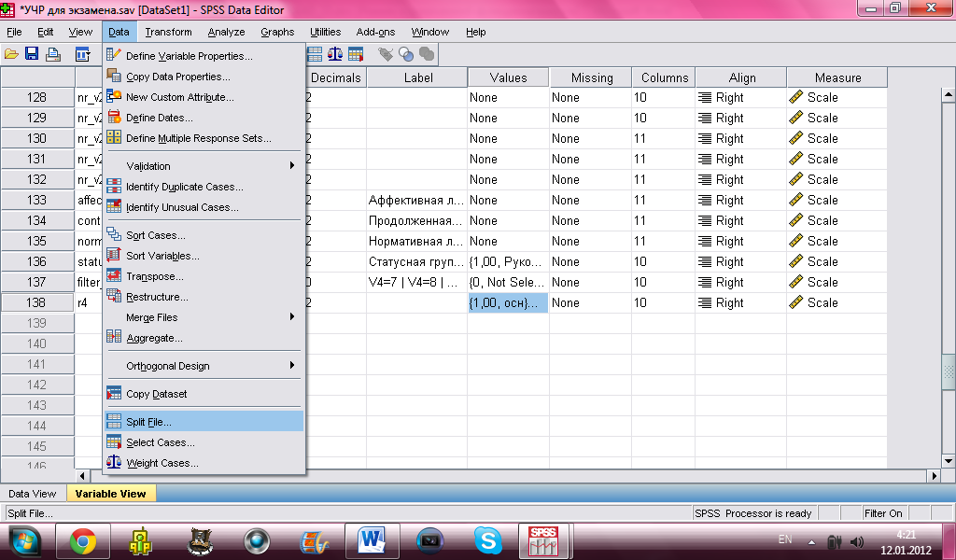Click the Measure column header
The image size is (956, 560).
tap(837, 77)
